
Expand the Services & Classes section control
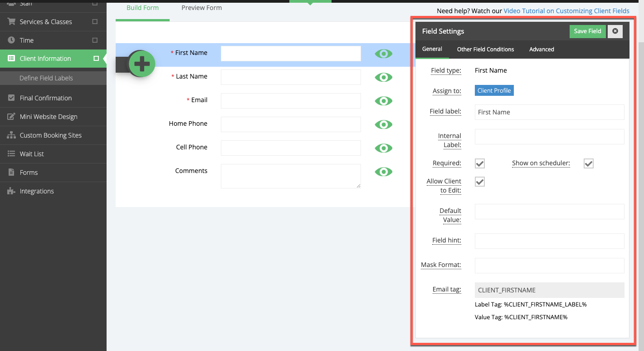(95, 21)
